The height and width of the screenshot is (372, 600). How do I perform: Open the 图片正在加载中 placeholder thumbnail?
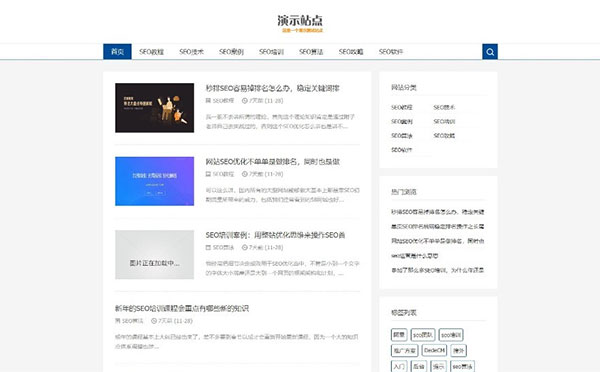[155, 255]
